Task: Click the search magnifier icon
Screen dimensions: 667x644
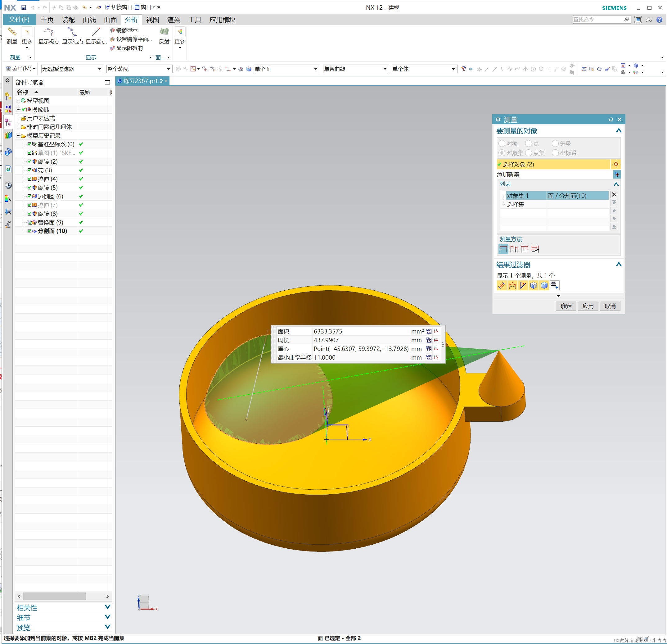Action: pyautogui.click(x=627, y=19)
